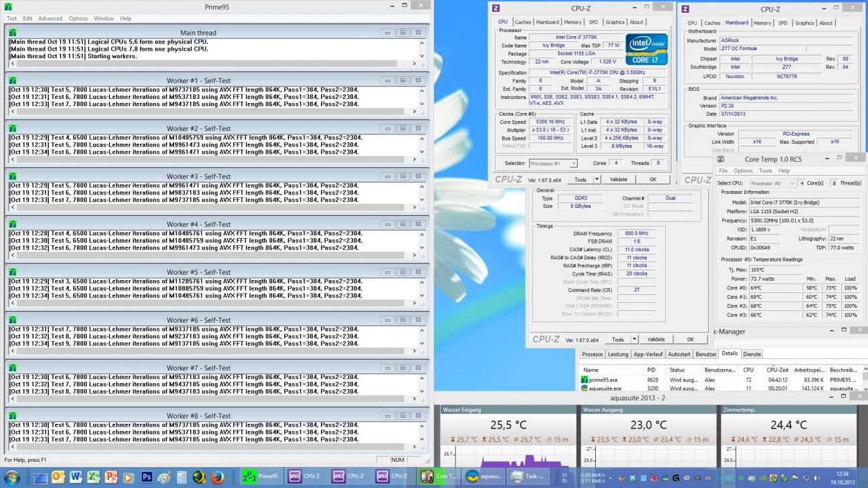Open Core Temp File menu

tap(723, 170)
